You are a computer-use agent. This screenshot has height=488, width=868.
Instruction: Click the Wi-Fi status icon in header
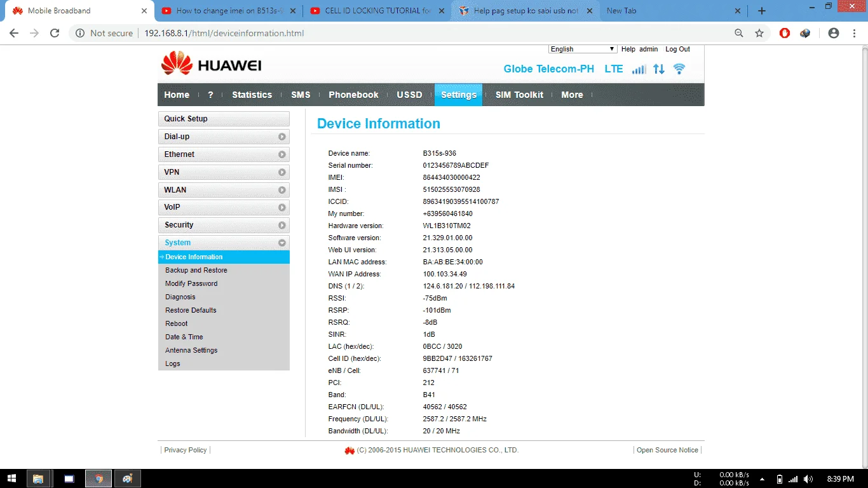pyautogui.click(x=679, y=69)
